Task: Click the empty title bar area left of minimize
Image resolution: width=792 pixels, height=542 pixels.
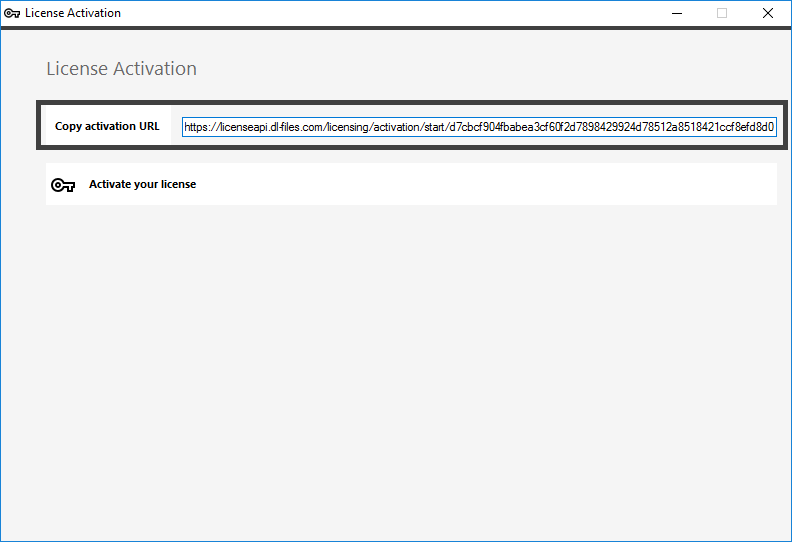Action: click(x=400, y=13)
